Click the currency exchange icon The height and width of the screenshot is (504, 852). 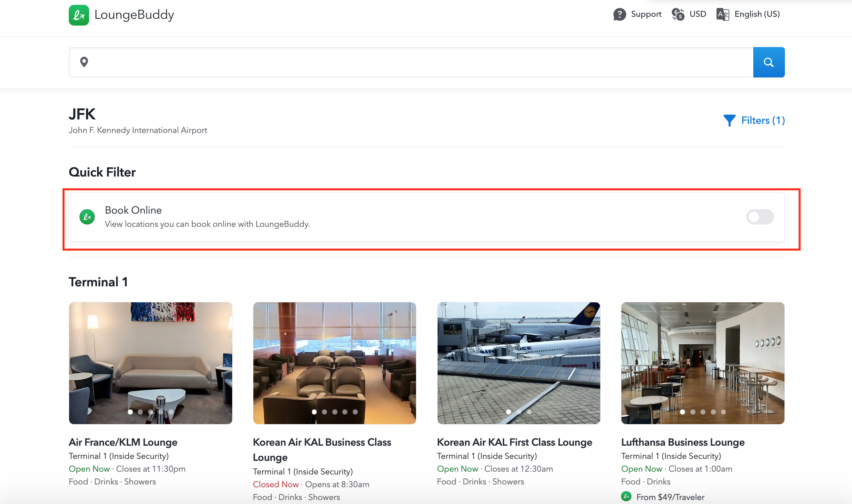[x=678, y=14]
